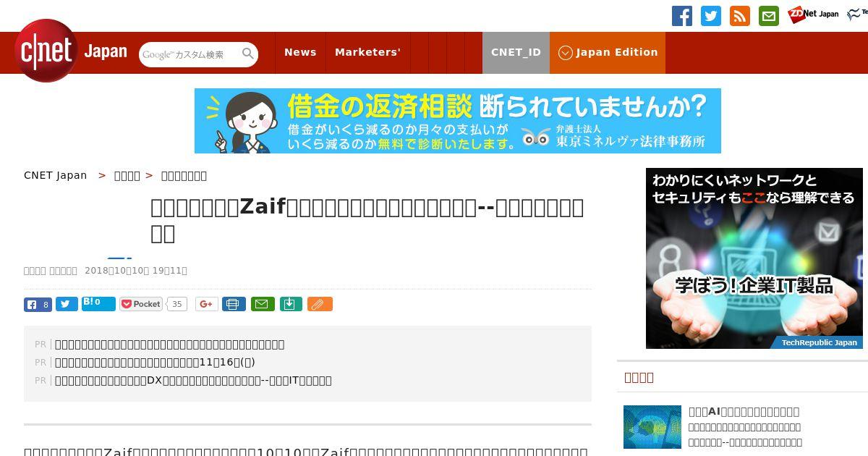
Task: Click the article headline mentioning Zaif
Action: 367,219
